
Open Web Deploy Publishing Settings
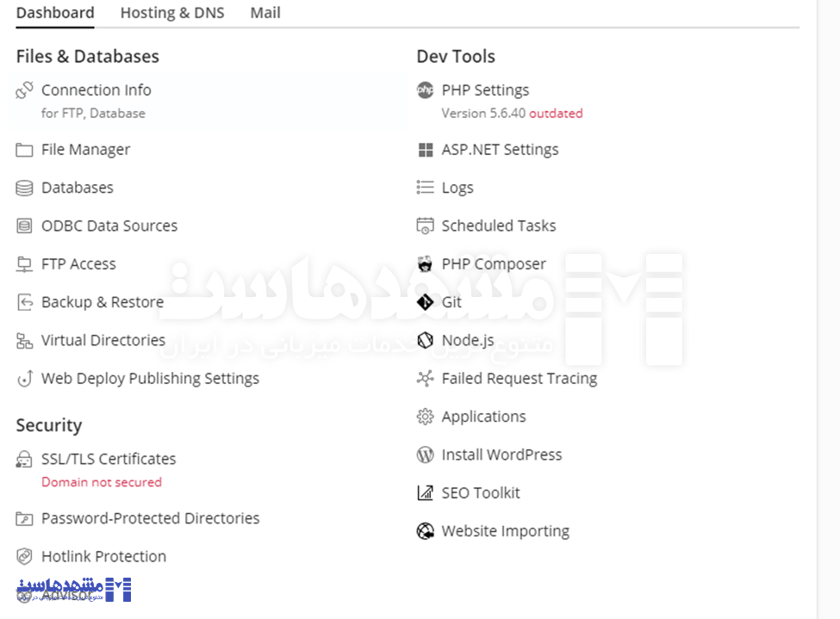coord(150,378)
